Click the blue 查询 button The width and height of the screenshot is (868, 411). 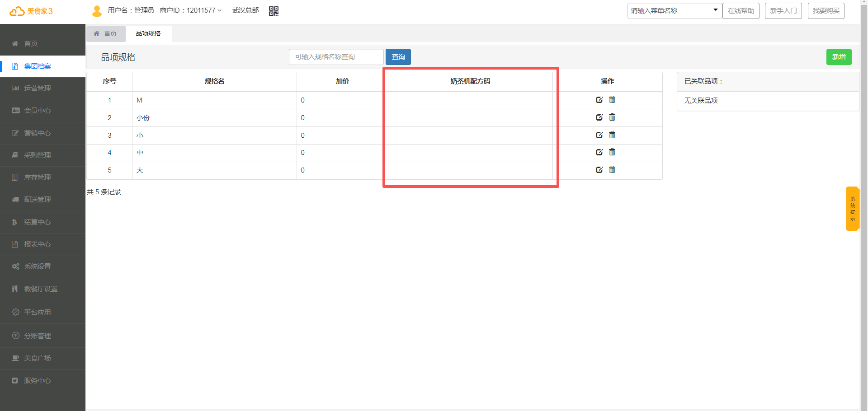(398, 57)
